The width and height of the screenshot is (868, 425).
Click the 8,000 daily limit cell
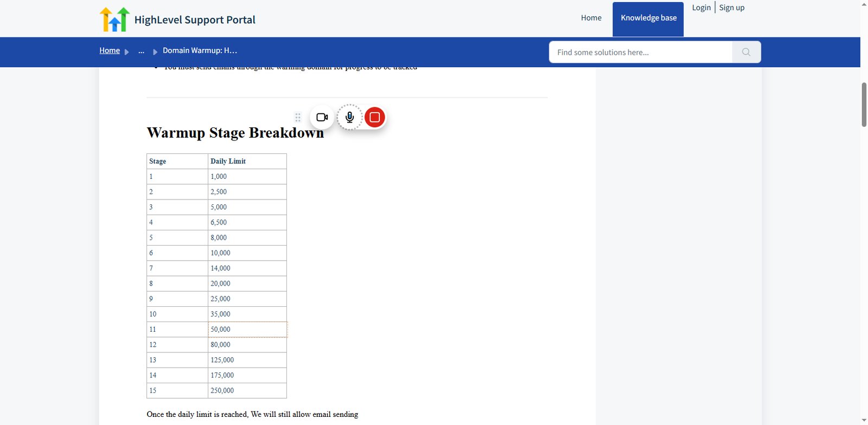(x=247, y=237)
